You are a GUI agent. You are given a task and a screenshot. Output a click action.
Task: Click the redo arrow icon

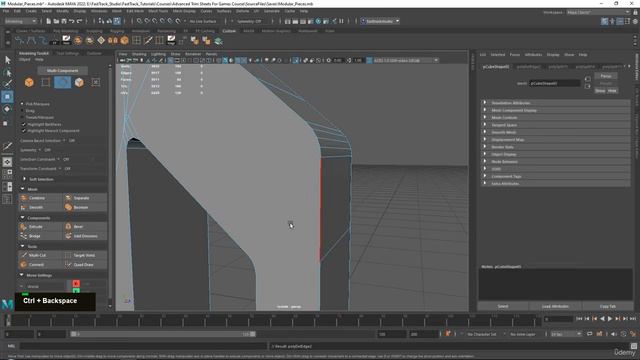click(x=80, y=21)
